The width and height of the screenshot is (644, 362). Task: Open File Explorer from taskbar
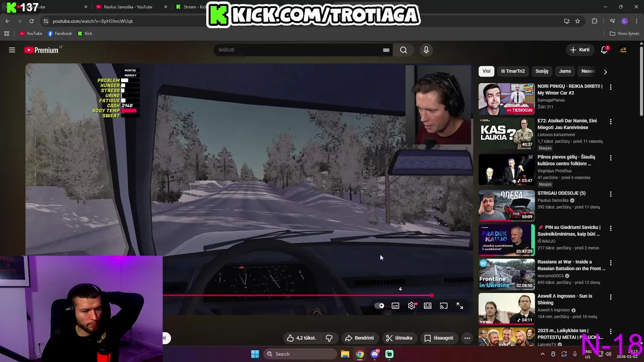(x=345, y=354)
